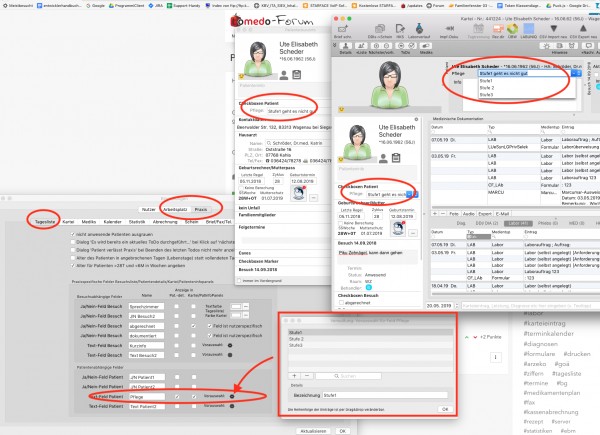Toggle Kartei/Panels checkbox for abgerechnet row
This screenshot has height=435, width=600.
point(194,326)
